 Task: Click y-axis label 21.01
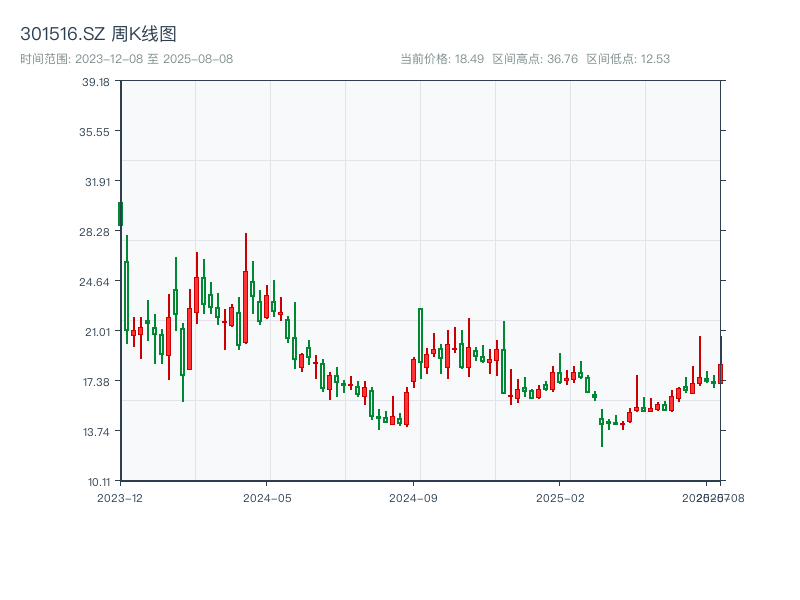97,332
